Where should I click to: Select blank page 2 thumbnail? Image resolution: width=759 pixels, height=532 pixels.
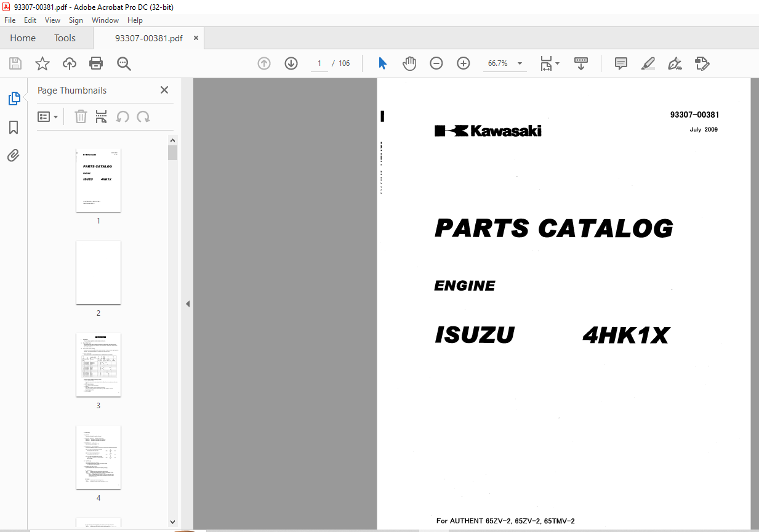pyautogui.click(x=98, y=273)
